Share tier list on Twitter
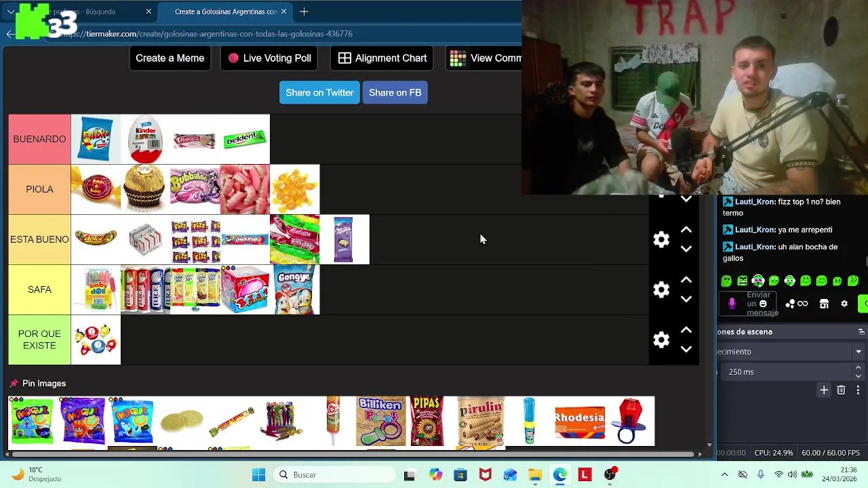This screenshot has width=868, height=488. 319,93
